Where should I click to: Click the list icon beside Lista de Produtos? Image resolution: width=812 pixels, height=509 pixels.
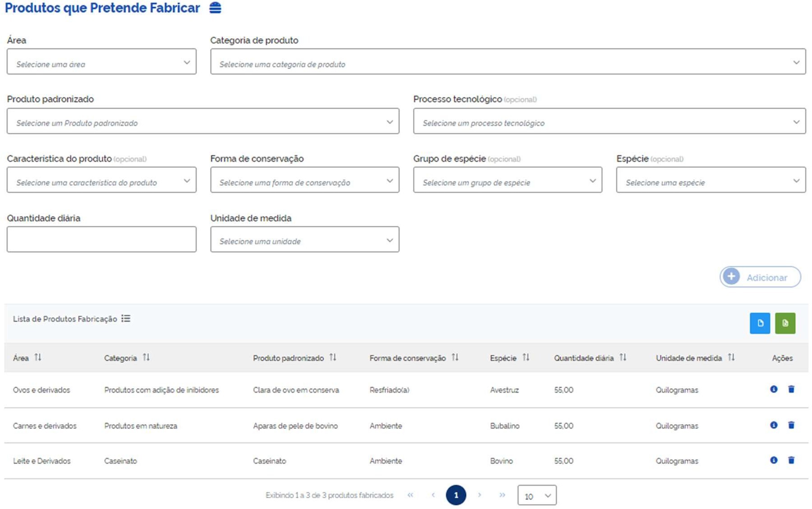pyautogui.click(x=126, y=319)
